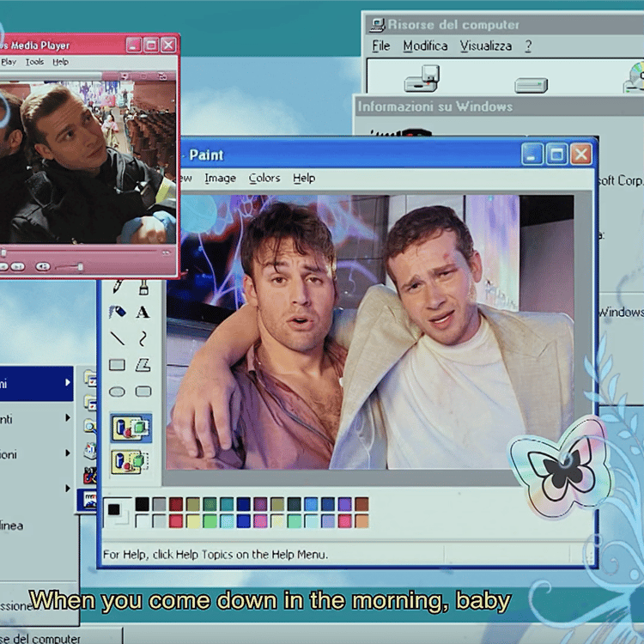
Task: Click the fast-forward arrows beside Media Player seek bar
Action: tap(166, 252)
